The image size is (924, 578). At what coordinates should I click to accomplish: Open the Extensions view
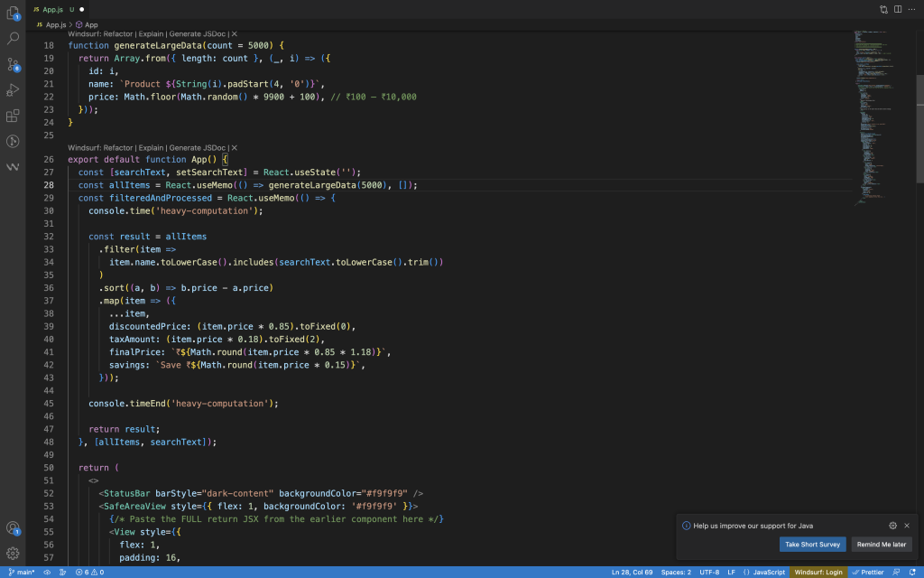[x=13, y=117]
